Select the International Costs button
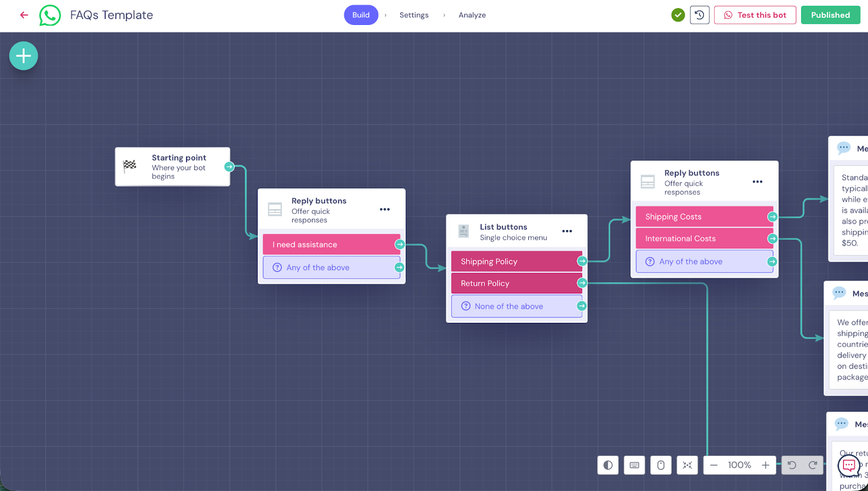This screenshot has width=868, height=491. [704, 239]
